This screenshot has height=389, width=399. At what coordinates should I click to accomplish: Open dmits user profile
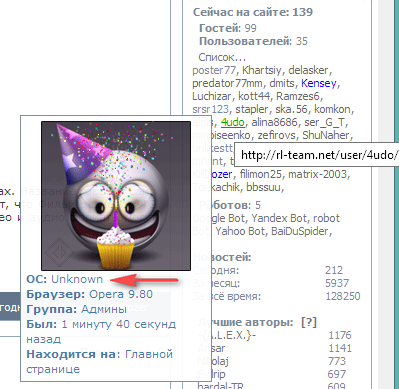282,83
